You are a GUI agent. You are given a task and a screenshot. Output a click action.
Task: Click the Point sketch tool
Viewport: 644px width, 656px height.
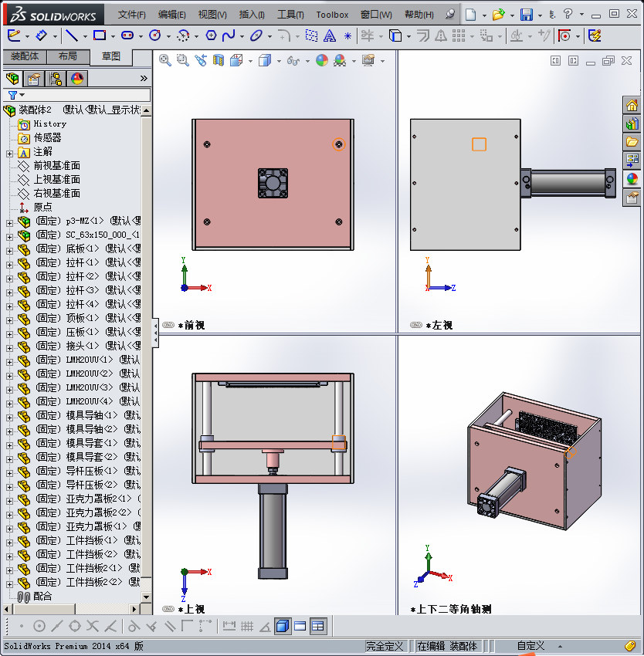(347, 36)
